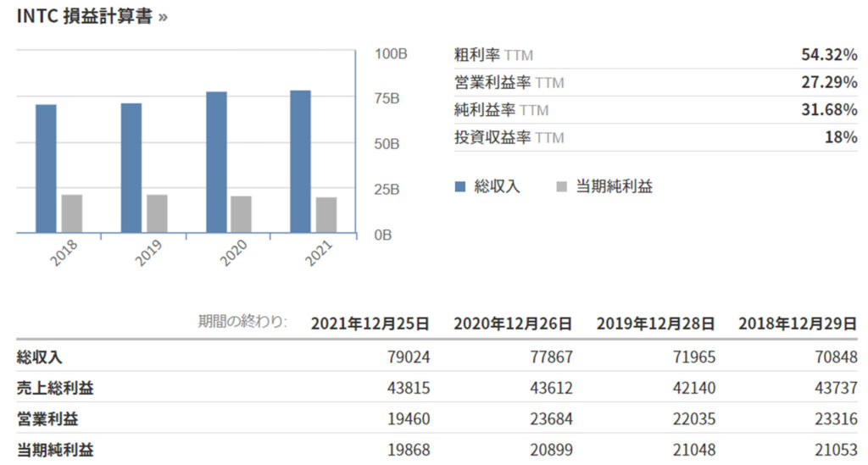Click the 100B axis label
Image resolution: width=868 pixels, height=465 pixels.
[391, 53]
